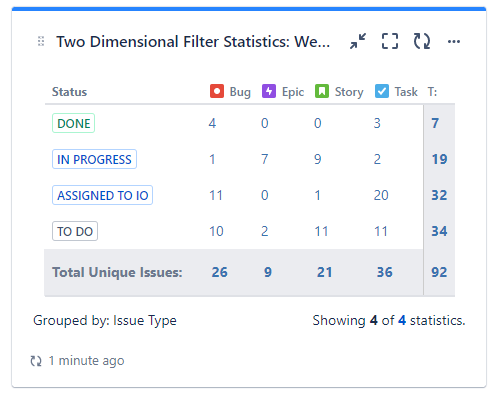This screenshot has width=494, height=396.
Task: Open the 2 Epic issues in TO DO
Action: tap(265, 231)
